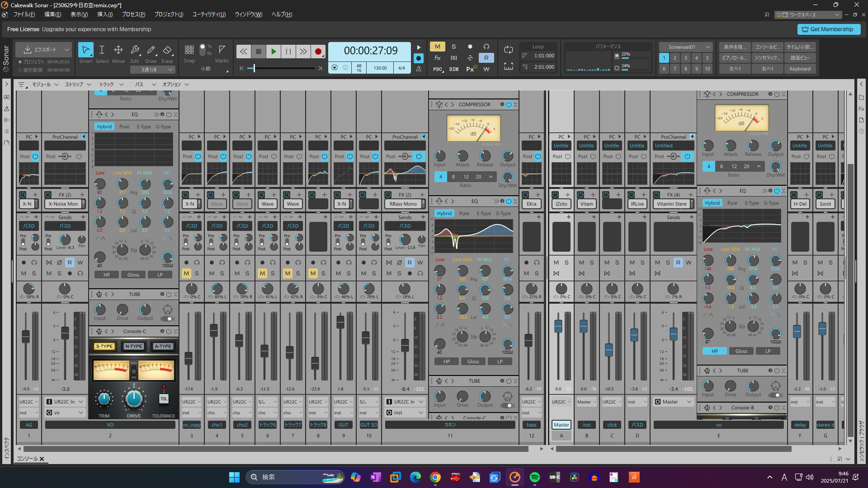Open the 編集(E) menu
This screenshot has height=488, width=868.
[52, 14]
